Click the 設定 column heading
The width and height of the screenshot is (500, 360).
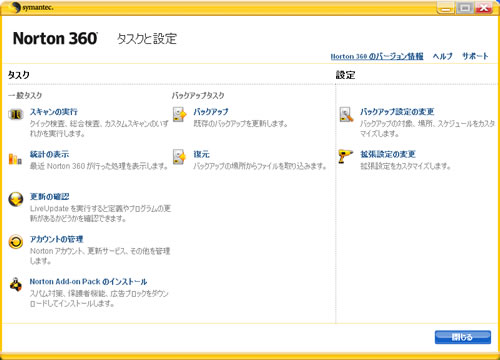[x=345, y=75]
